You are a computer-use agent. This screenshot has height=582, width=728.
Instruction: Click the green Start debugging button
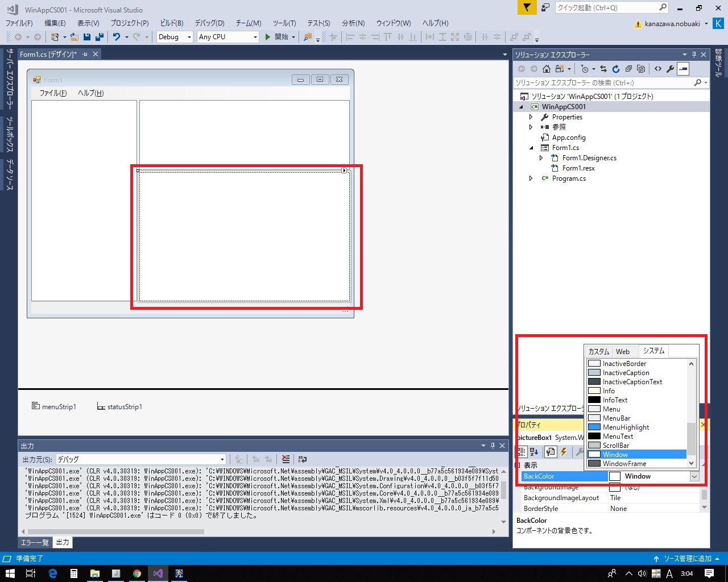point(267,37)
